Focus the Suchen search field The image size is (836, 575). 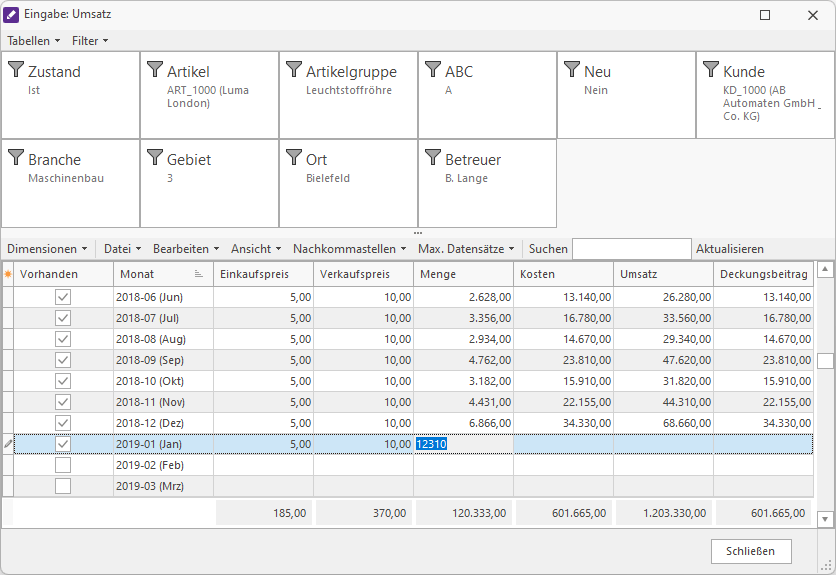631,249
